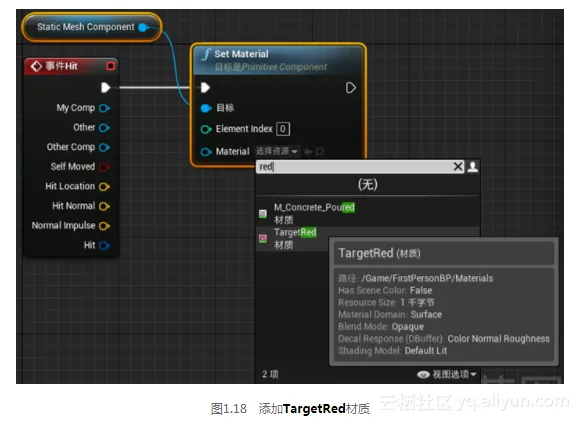Click the Static Mesh Component output pin
Image resolution: width=580 pixels, height=422 pixels.
tap(143, 27)
